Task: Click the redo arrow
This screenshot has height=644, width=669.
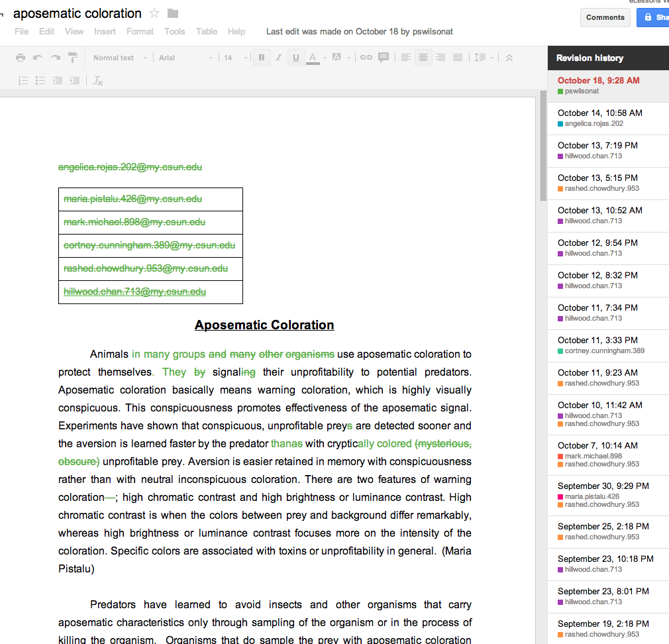Action: click(x=56, y=58)
